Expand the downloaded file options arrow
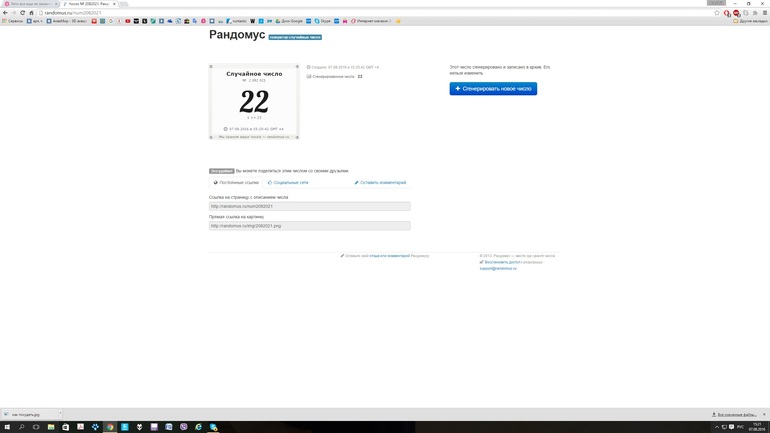The image size is (770, 433). pos(60,414)
